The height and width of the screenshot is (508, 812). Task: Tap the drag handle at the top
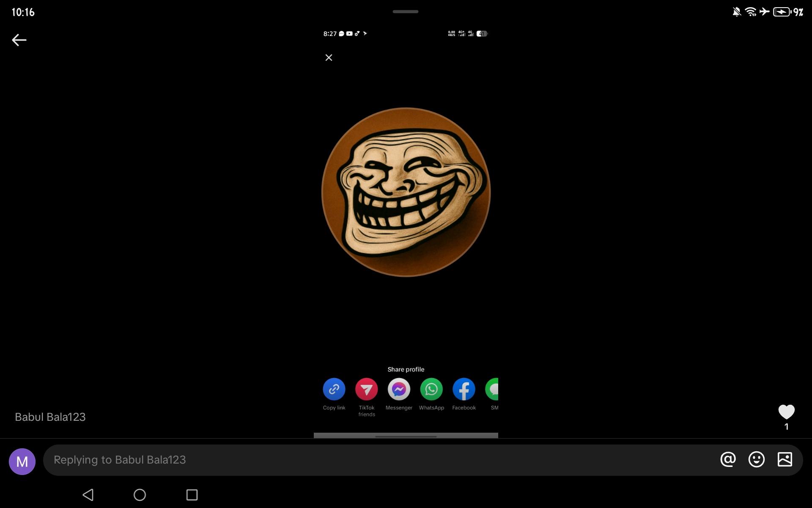405,11
